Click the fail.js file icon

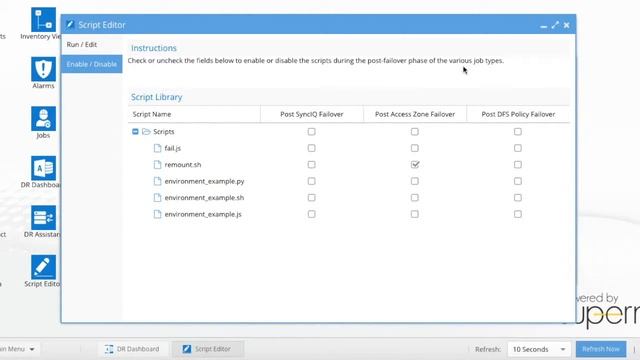click(x=157, y=148)
